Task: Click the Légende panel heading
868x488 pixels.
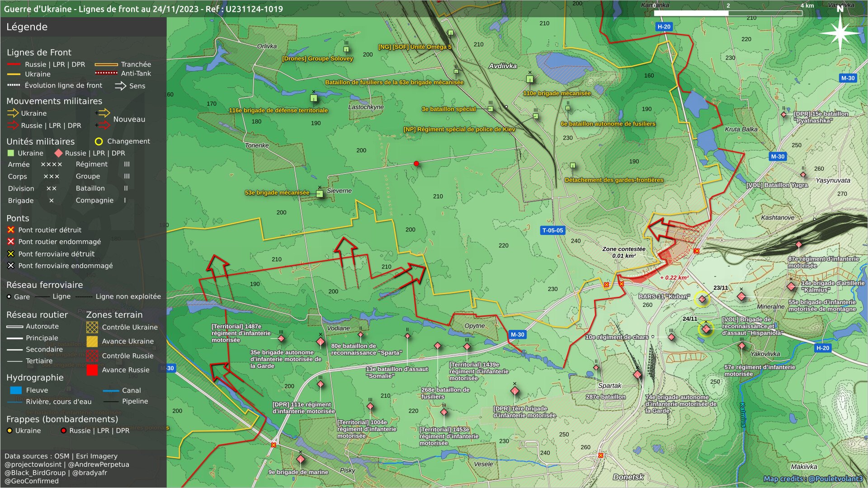Action: tap(27, 27)
